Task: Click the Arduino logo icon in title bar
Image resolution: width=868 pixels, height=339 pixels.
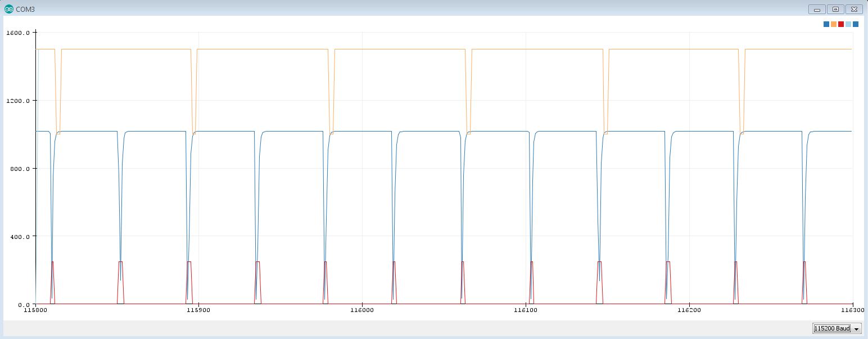Action: click(x=8, y=9)
